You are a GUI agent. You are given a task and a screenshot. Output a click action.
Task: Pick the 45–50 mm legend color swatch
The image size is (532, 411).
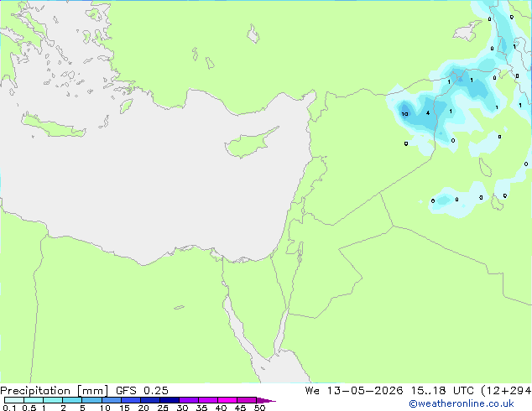click(x=247, y=400)
